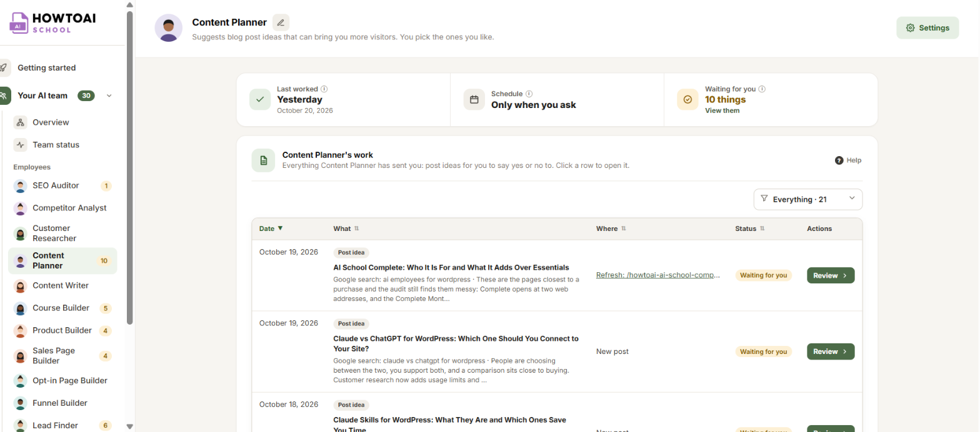Click the Content Planner's work document icon

pos(263,160)
